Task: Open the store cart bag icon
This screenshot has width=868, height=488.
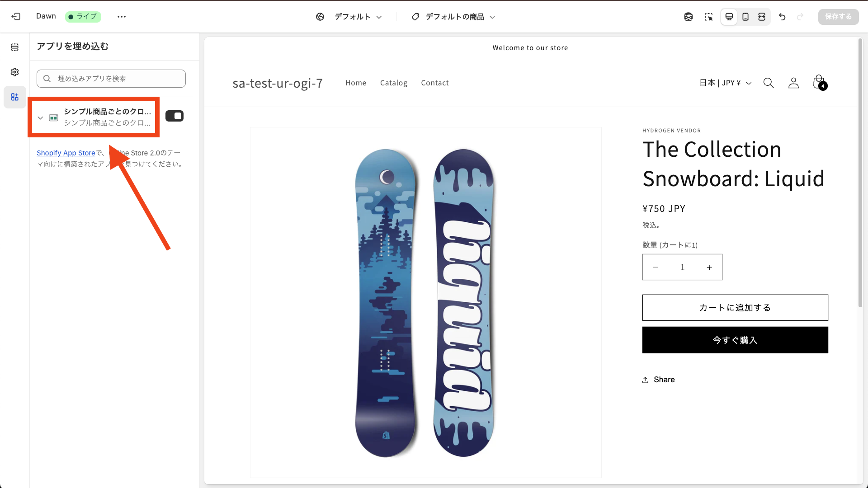Action: point(819,83)
